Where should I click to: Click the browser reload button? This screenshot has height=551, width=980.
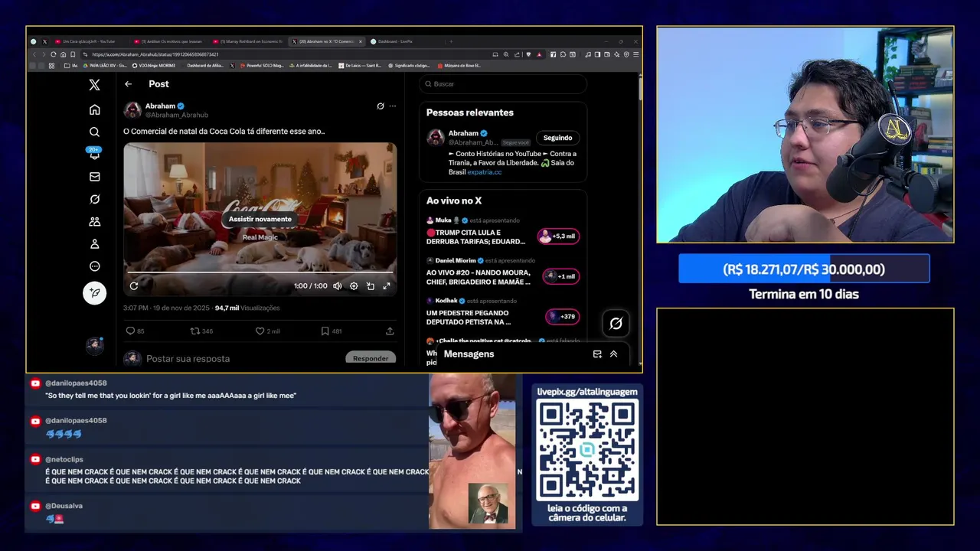(53, 54)
